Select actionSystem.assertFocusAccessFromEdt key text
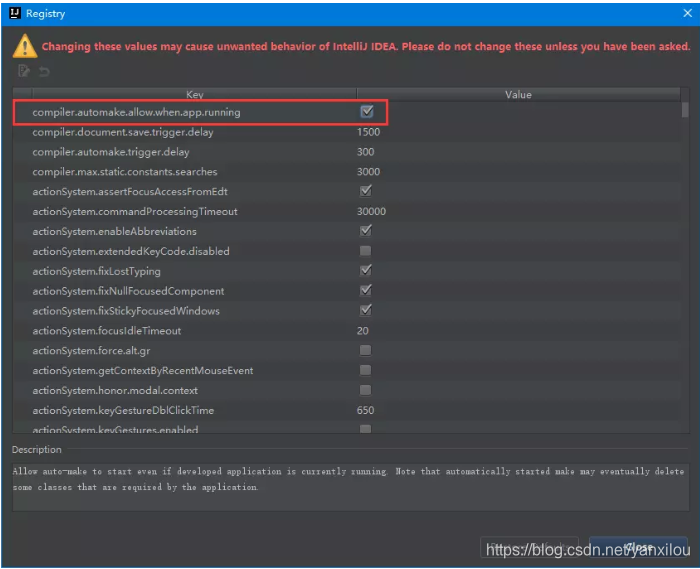The height and width of the screenshot is (569, 700). (x=130, y=192)
